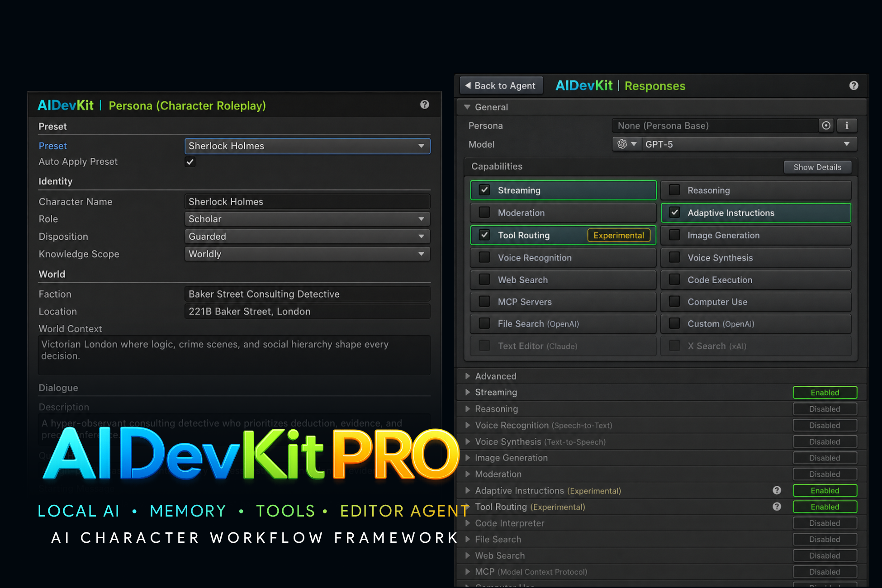882x588 pixels.
Task: Expand Adaptive Instructions (Experimental) section
Action: tap(468, 490)
